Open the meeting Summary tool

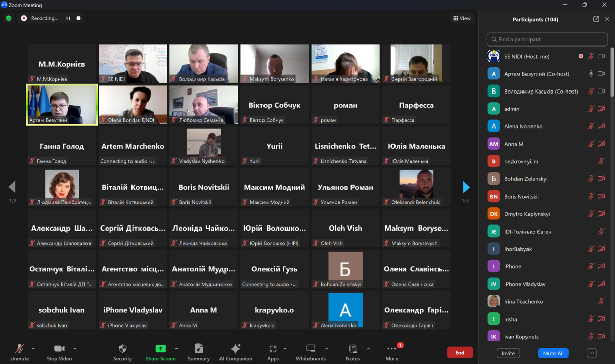pos(199,349)
